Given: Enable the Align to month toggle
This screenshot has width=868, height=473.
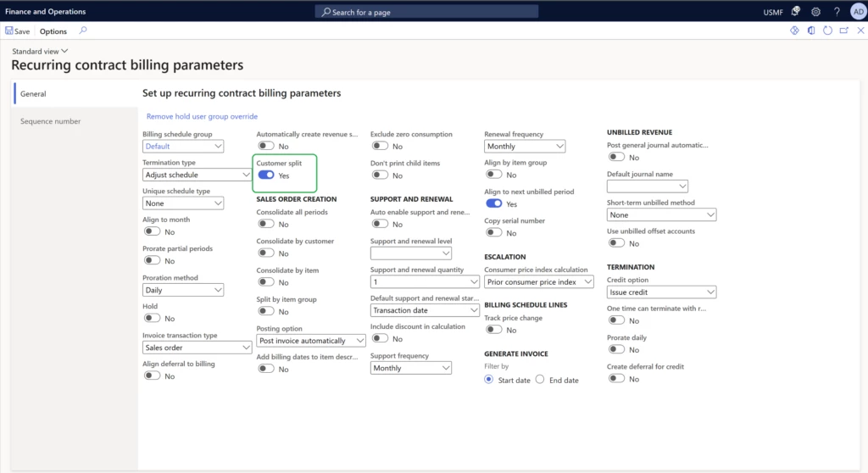Looking at the screenshot, I should click(x=152, y=231).
